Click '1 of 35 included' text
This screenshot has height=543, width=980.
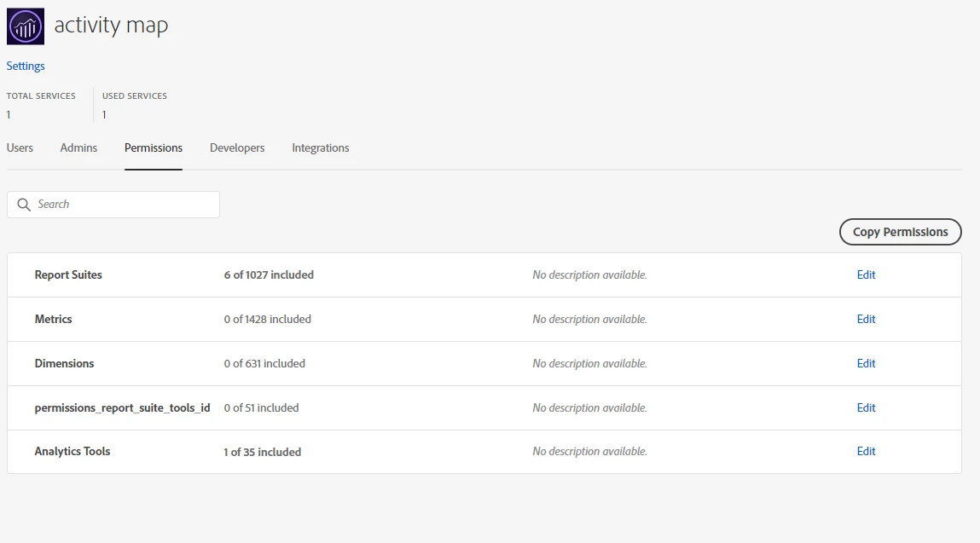coord(263,452)
